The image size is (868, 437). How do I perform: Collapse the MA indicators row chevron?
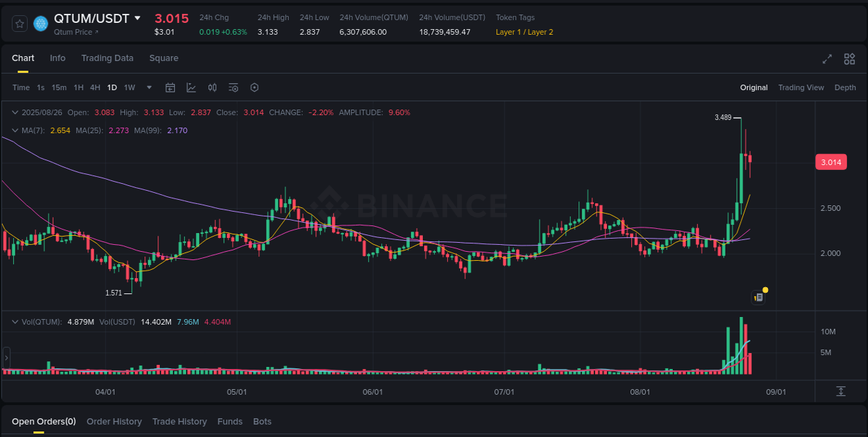pyautogui.click(x=15, y=130)
